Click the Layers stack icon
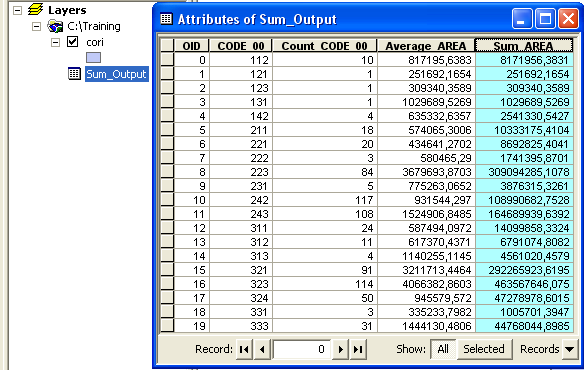Image resolution: width=584 pixels, height=370 pixels. coord(35,9)
